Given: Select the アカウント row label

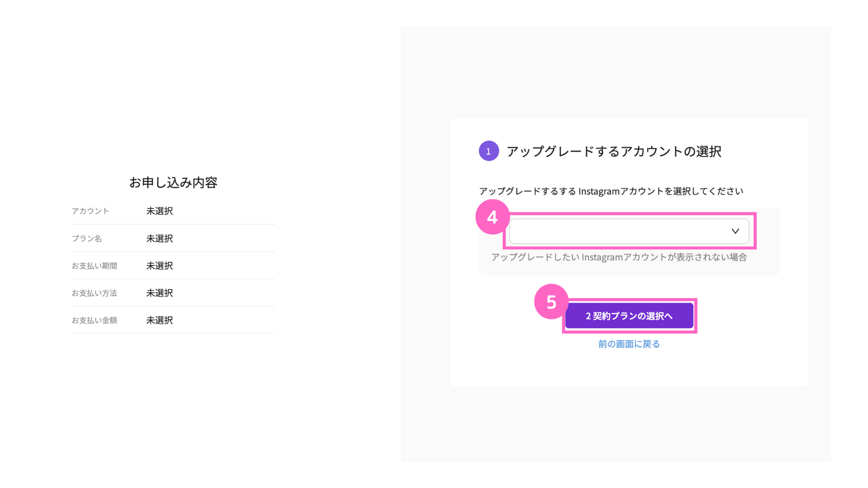Looking at the screenshot, I should coord(90,211).
